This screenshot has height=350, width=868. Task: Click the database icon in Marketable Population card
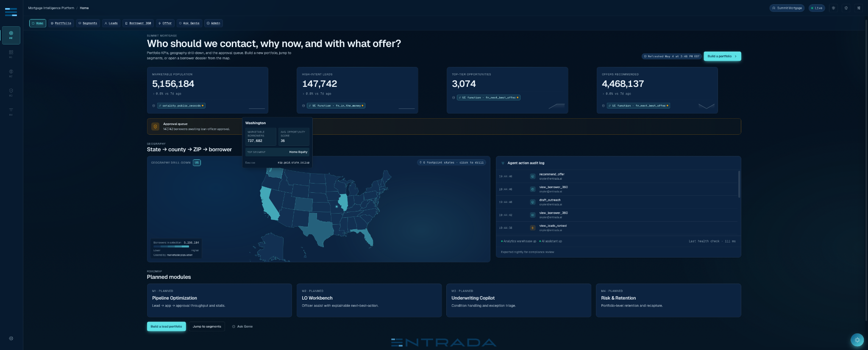[153, 106]
